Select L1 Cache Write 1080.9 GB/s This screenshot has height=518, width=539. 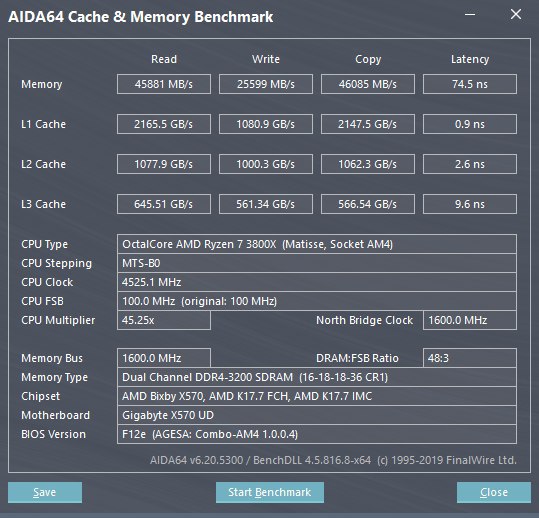(x=266, y=124)
